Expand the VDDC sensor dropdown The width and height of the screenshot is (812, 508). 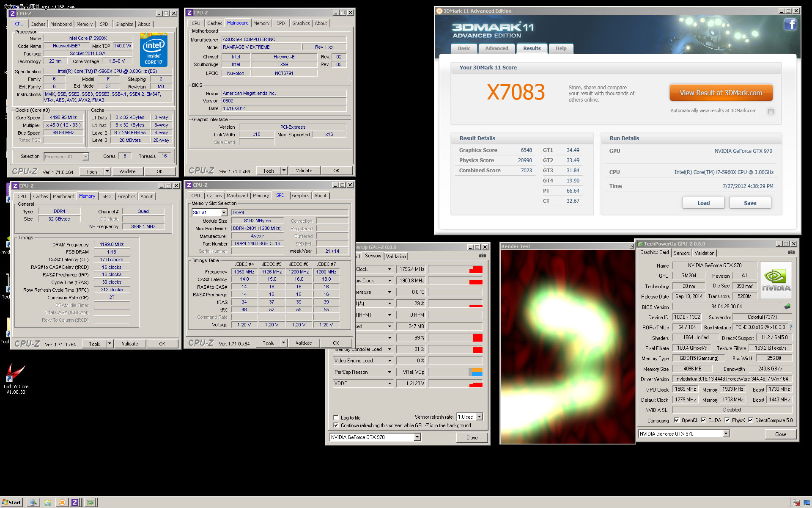point(390,384)
